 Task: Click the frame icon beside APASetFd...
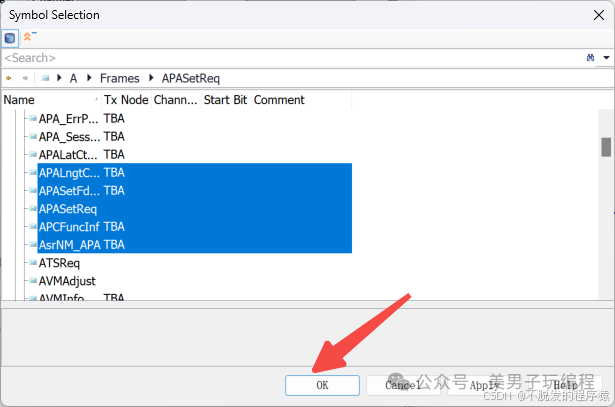tap(33, 190)
